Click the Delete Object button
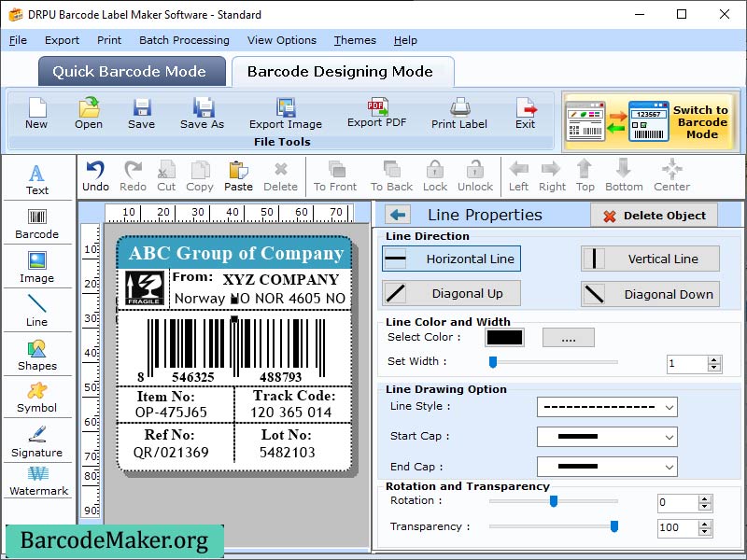The width and height of the screenshot is (747, 560). click(654, 215)
